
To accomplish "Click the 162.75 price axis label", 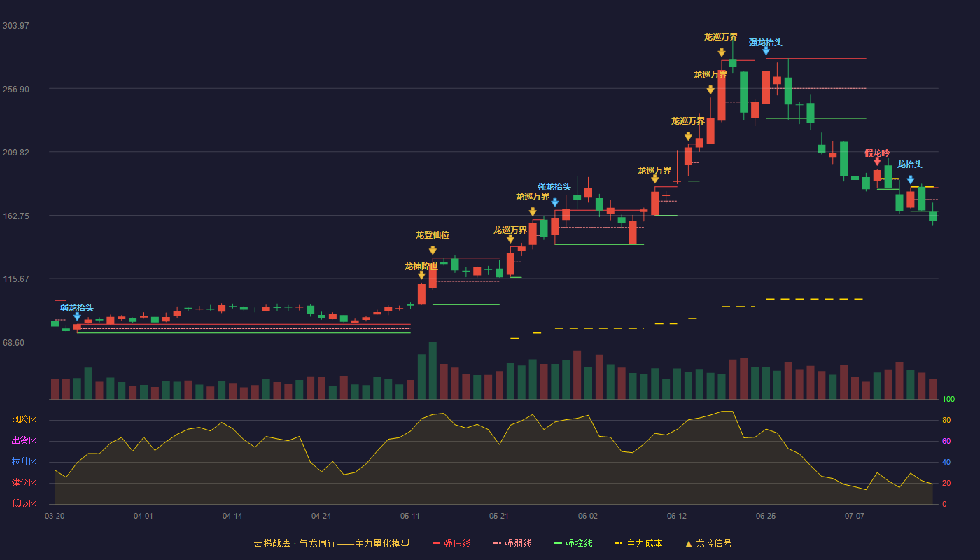I will point(16,216).
